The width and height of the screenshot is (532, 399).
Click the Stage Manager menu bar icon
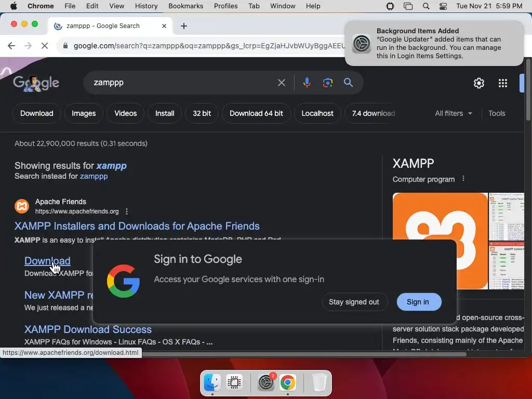tap(408, 6)
